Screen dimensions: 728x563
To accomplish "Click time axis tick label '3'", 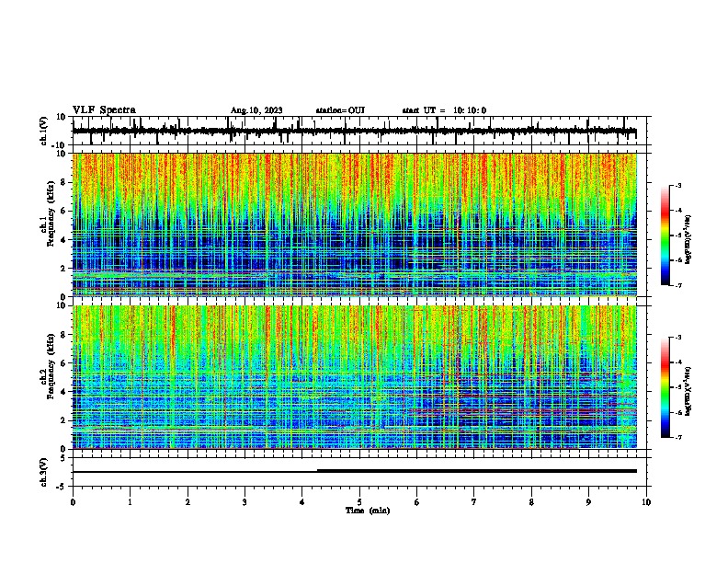I will (x=245, y=502).
